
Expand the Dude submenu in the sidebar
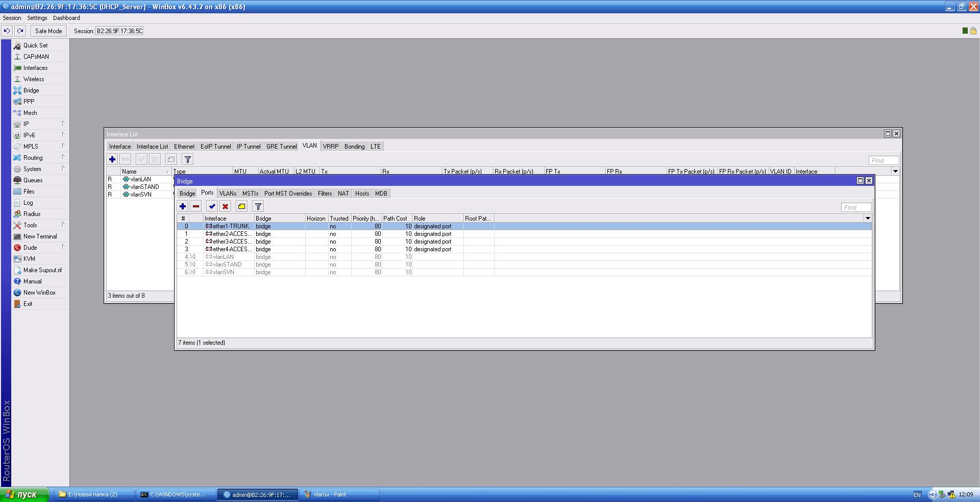(40, 248)
